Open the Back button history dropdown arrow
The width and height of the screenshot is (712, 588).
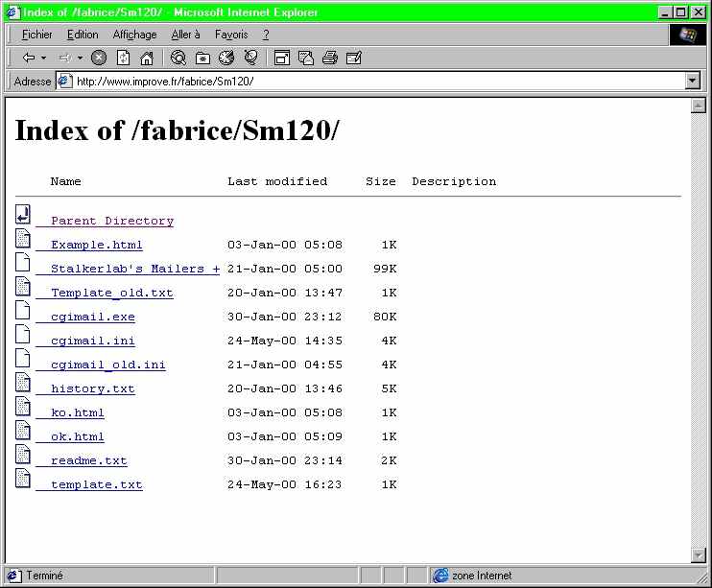click(x=43, y=58)
